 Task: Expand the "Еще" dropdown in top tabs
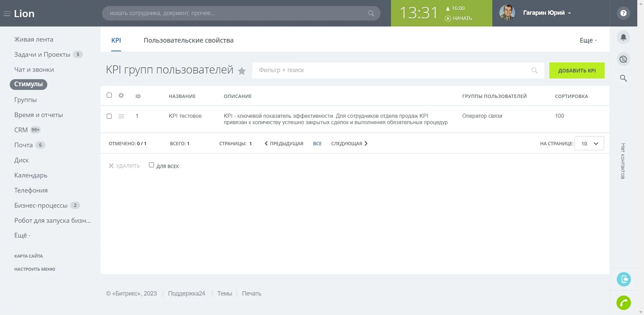pyautogui.click(x=588, y=41)
